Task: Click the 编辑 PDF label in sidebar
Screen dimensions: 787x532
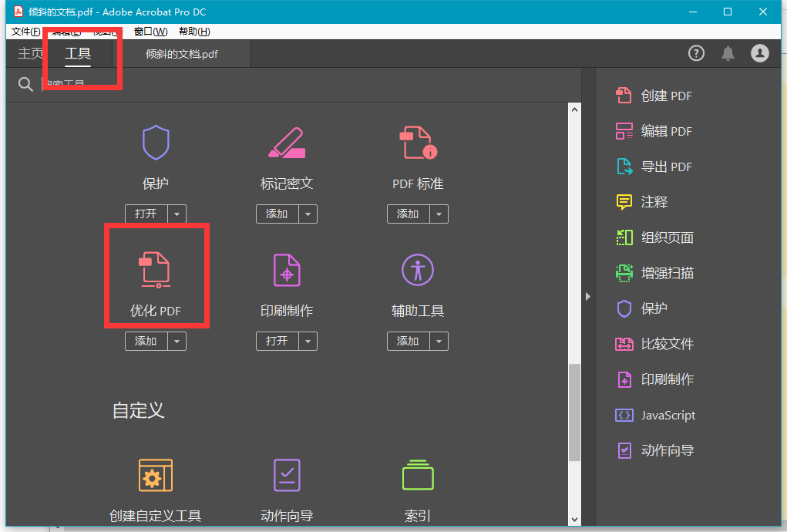Action: pyautogui.click(x=666, y=131)
